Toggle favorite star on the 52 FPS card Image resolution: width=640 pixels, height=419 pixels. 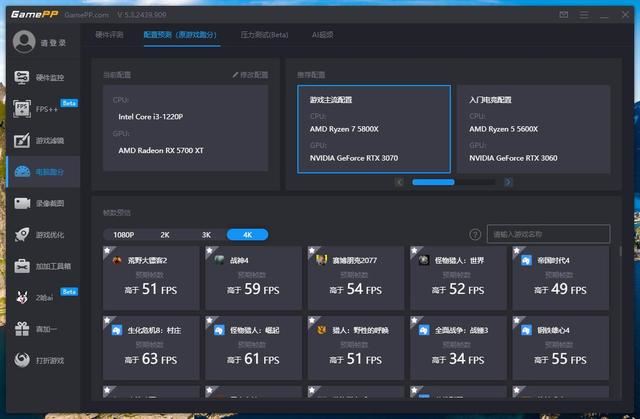pyautogui.click(x=415, y=250)
